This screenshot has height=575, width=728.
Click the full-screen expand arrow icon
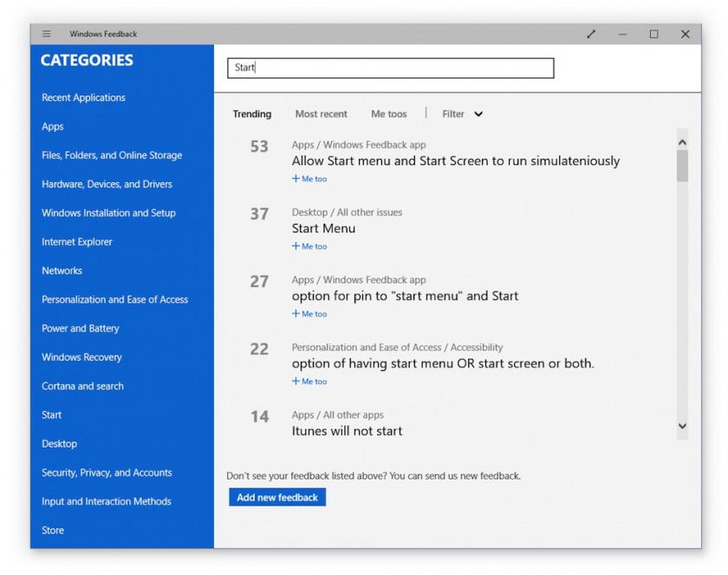click(591, 34)
